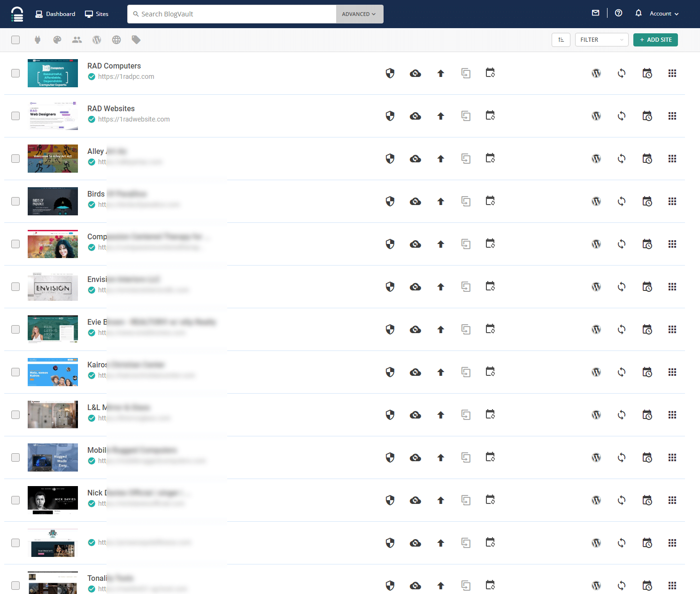Click the WordPress admin icon for Envision site
Screen dimensions: 700x594
[596, 287]
